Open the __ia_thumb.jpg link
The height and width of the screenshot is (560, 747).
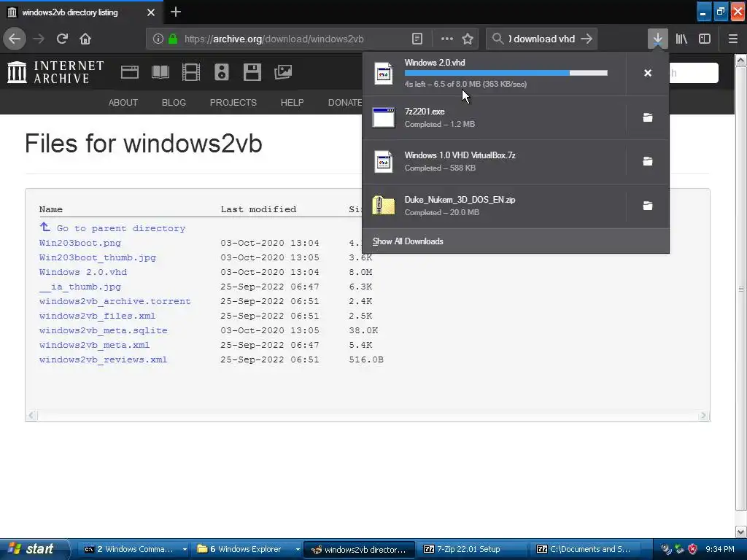point(80,287)
